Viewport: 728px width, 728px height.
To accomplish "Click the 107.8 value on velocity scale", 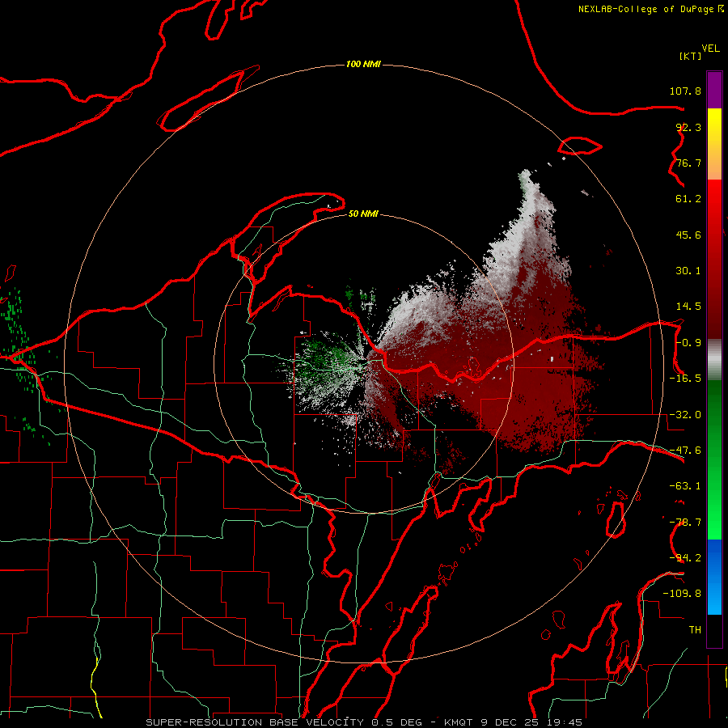I will pyautogui.click(x=685, y=91).
